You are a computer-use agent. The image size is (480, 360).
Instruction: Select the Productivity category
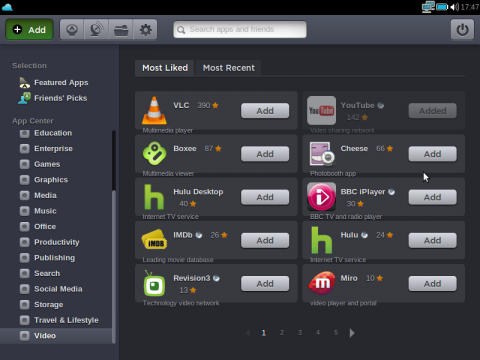(x=57, y=242)
